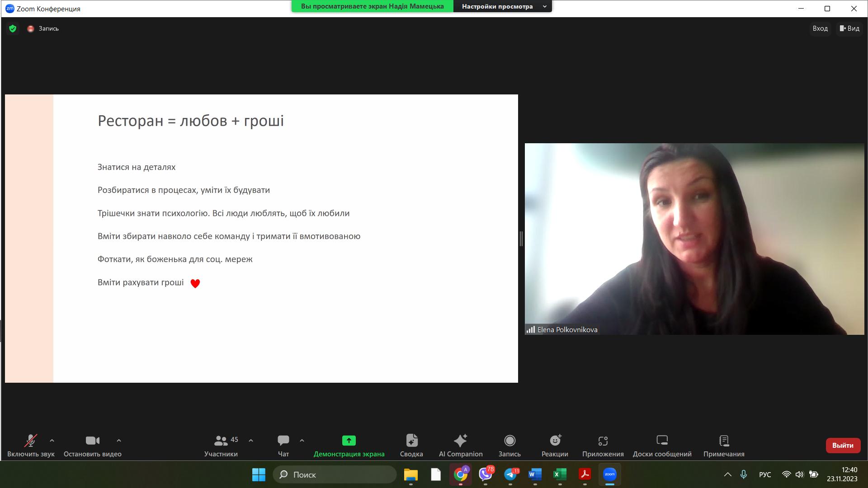Viewport: 868px width, 488px height.
Task: Open the Вид view menu
Action: coord(849,28)
